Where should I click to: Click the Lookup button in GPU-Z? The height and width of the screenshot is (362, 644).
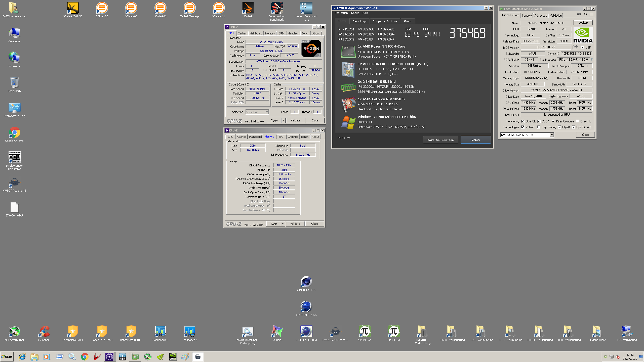[x=583, y=23]
